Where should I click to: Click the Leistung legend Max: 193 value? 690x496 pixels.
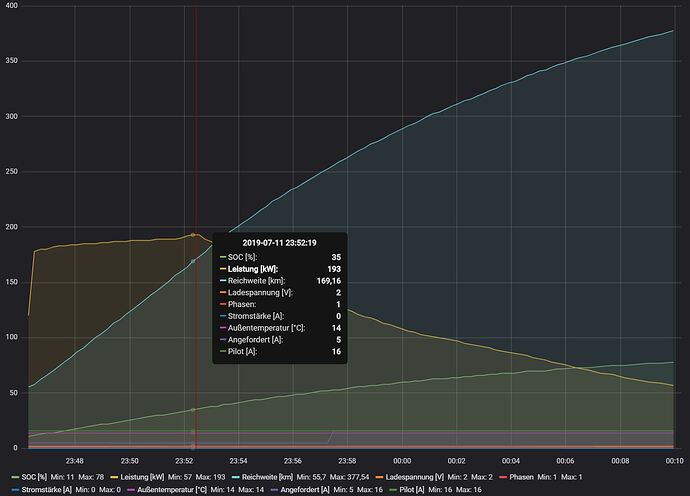[210, 477]
